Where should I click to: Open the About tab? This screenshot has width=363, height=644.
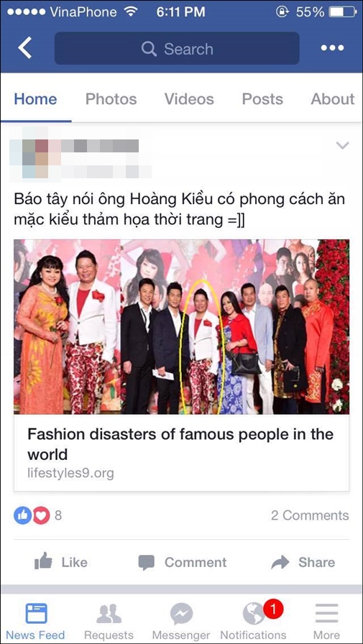333,99
